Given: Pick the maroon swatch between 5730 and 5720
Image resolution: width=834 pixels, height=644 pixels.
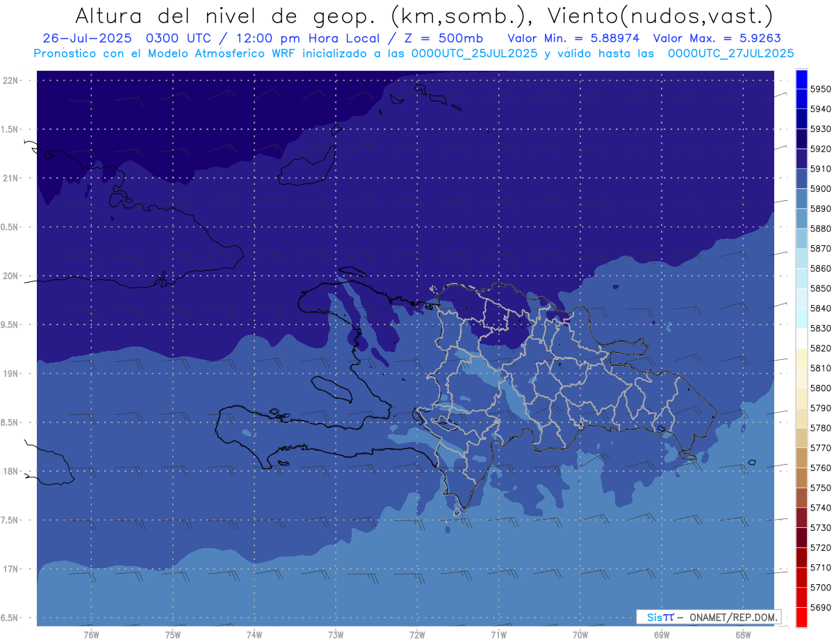Looking at the screenshot, I should point(801,538).
